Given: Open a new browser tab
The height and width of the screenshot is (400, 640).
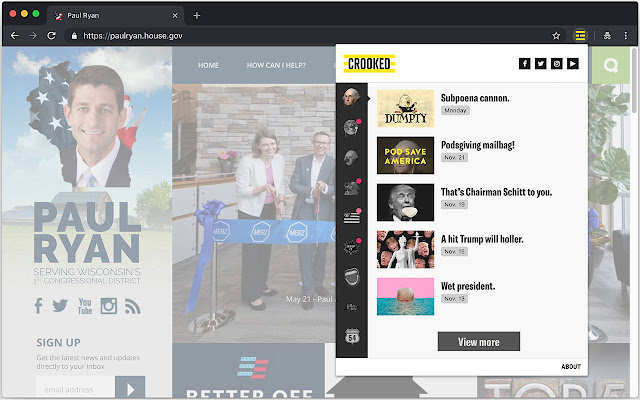Looking at the screenshot, I should [x=197, y=16].
